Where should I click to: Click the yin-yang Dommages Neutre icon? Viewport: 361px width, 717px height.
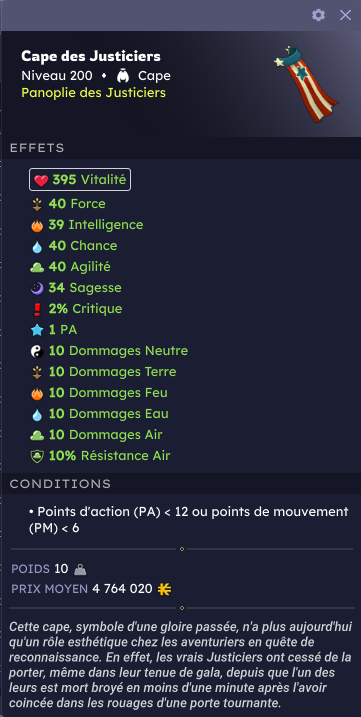tap(37, 351)
